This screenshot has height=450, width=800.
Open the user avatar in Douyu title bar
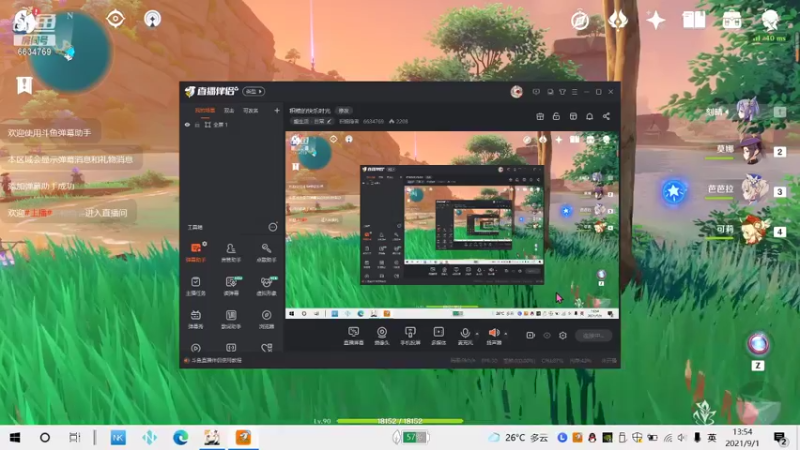tap(516, 92)
